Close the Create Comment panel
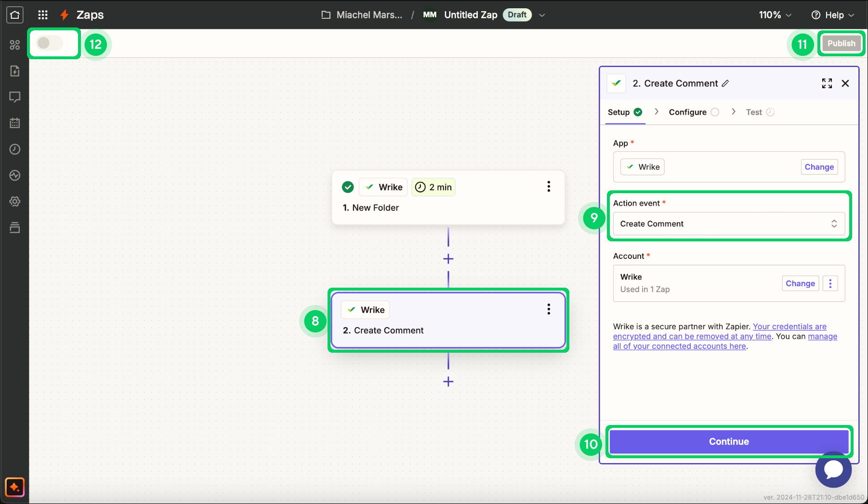 (x=845, y=83)
